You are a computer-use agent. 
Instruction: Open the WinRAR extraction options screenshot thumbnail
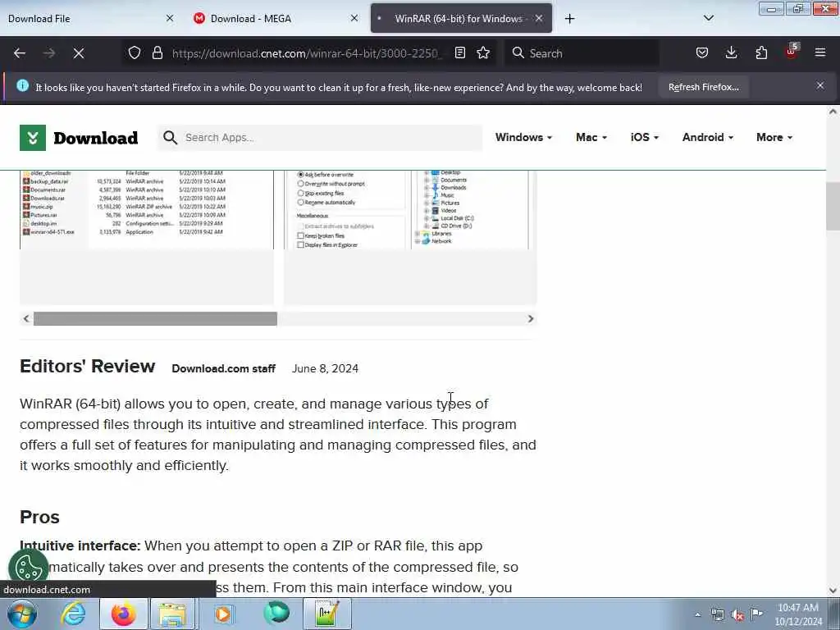410,237
